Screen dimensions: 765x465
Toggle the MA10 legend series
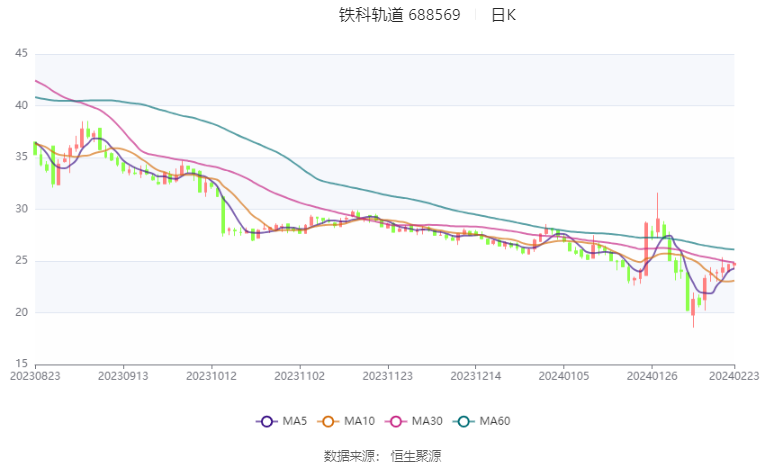pos(346,421)
